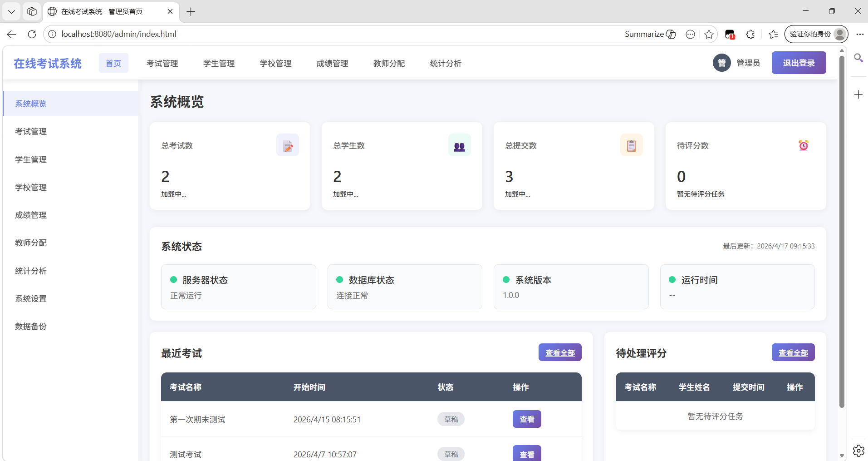Viewport: 868px width, 461px height.
Task: Click the total students people icon
Action: 459,145
